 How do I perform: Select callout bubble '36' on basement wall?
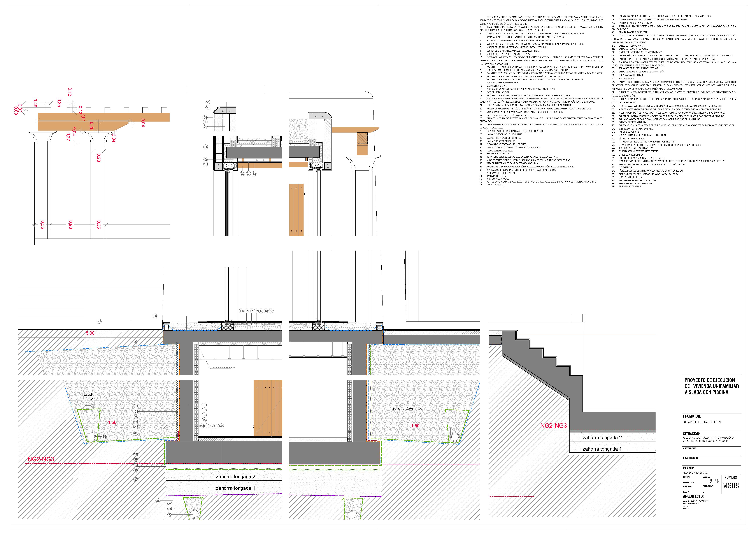tap(204, 405)
